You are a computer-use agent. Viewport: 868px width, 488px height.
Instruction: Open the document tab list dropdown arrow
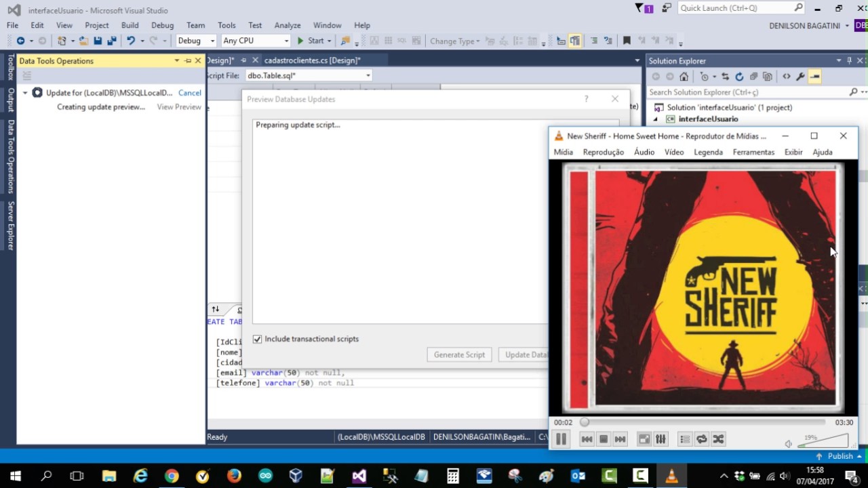(x=637, y=61)
